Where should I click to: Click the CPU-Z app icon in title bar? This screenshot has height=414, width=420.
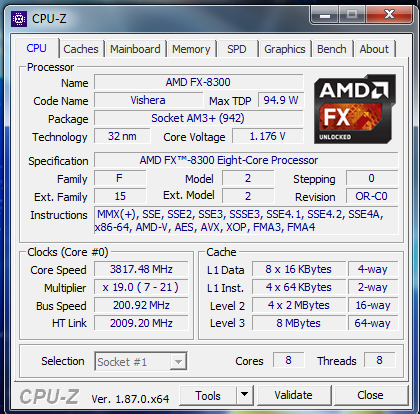click(19, 19)
